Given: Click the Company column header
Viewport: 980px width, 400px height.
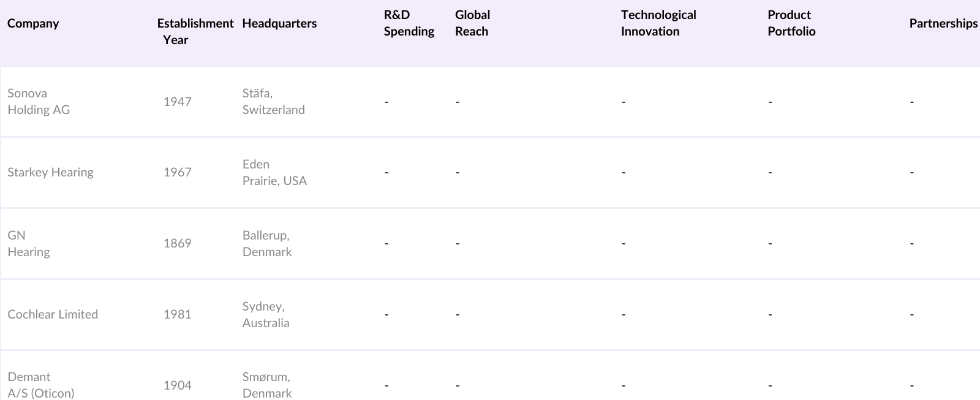Looking at the screenshot, I should pos(33,23).
